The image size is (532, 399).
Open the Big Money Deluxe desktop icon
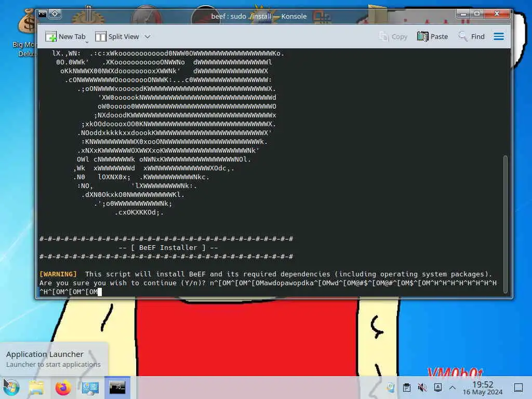coord(25,33)
